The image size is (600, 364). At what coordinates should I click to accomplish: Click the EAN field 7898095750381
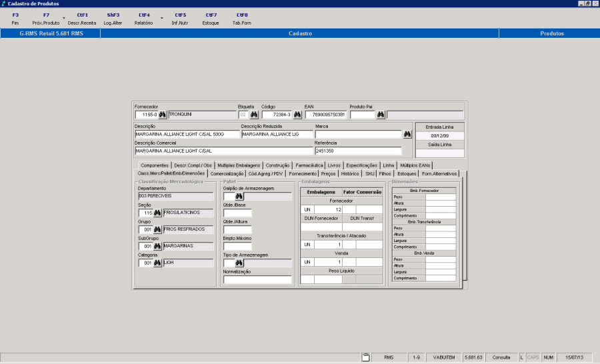[x=325, y=115]
